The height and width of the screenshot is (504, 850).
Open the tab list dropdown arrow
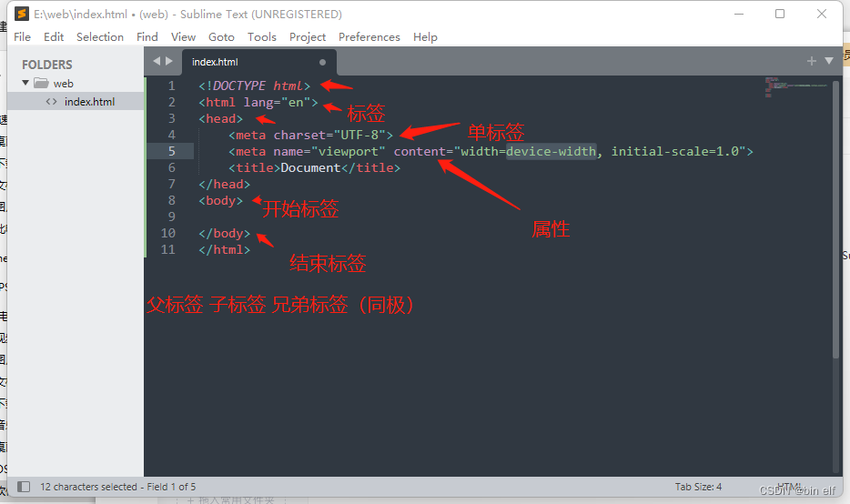pyautogui.click(x=829, y=61)
